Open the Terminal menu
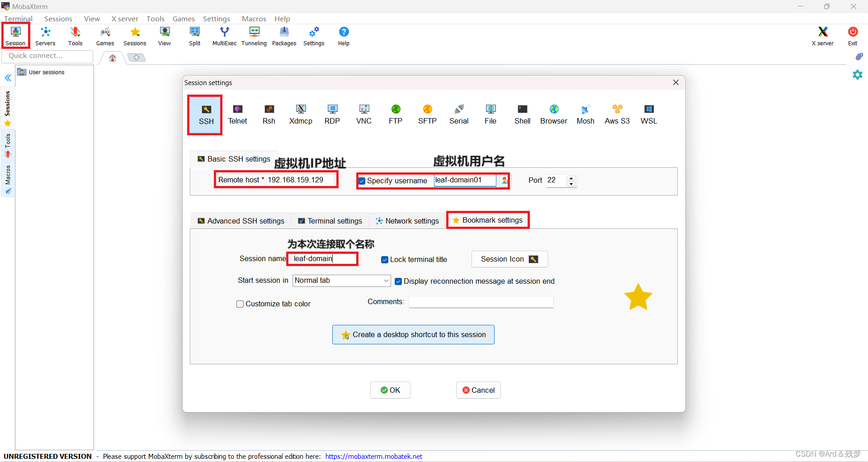Image resolution: width=868 pixels, height=462 pixels. click(18, 19)
